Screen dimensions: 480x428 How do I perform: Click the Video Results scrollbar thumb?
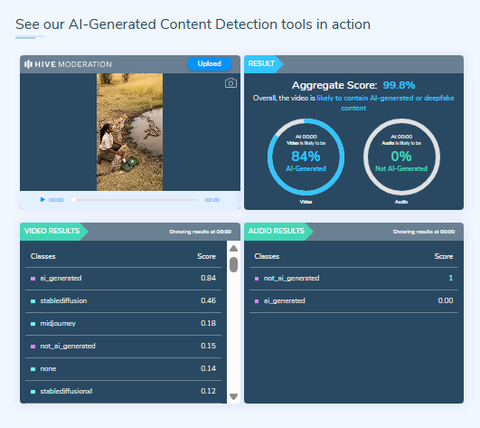pos(234,264)
